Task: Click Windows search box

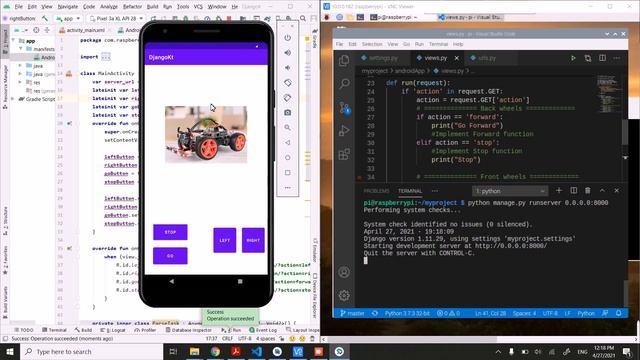Action: coord(92,351)
